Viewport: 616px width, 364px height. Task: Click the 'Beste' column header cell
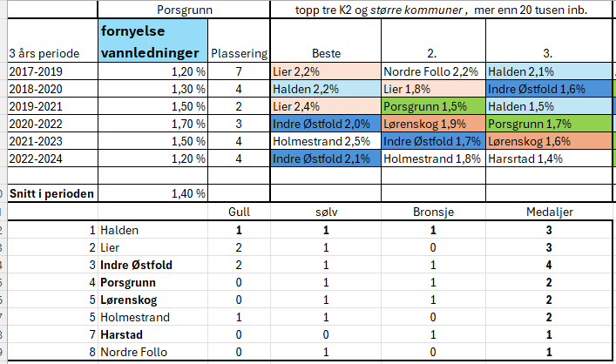click(325, 51)
